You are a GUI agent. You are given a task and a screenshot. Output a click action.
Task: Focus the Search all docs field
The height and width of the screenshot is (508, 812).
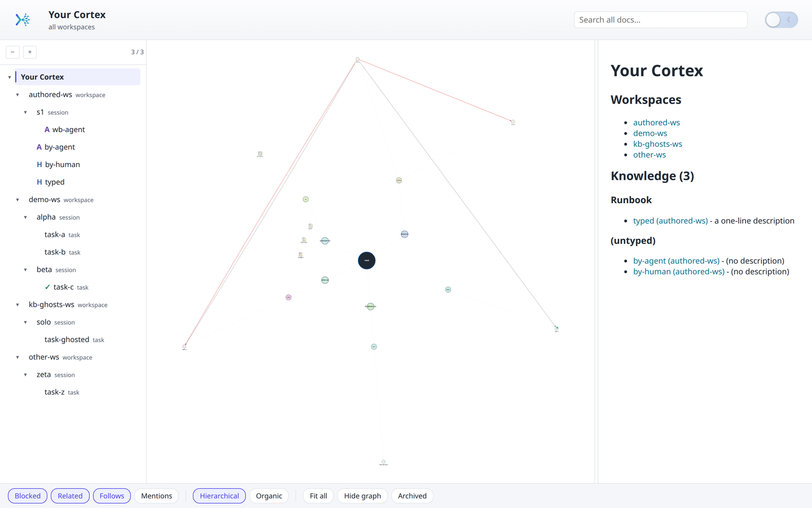(x=660, y=20)
